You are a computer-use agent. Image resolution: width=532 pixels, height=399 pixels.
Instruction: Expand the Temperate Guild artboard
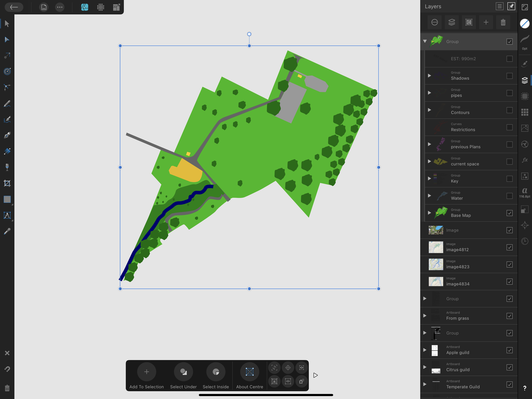pos(424,385)
